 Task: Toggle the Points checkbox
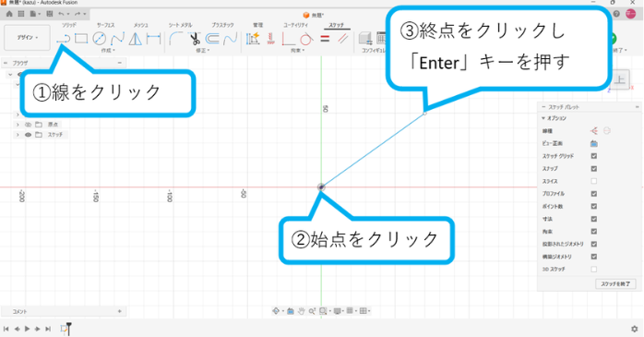coord(594,206)
